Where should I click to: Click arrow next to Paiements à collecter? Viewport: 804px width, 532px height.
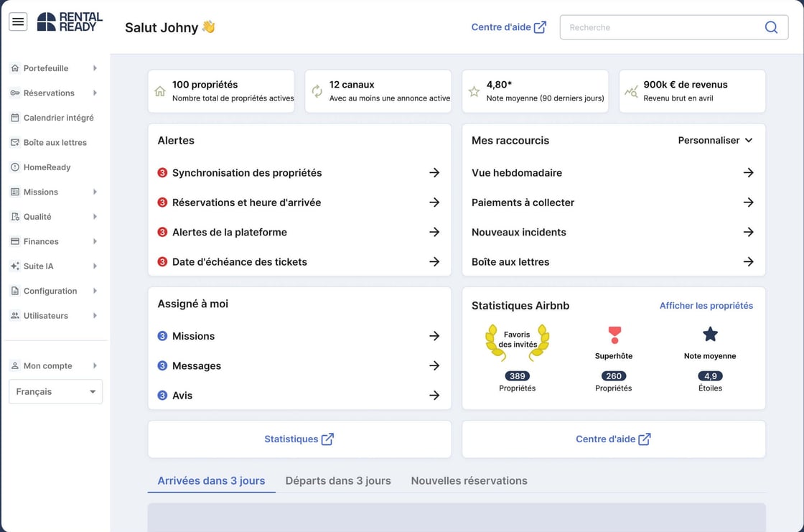748,202
